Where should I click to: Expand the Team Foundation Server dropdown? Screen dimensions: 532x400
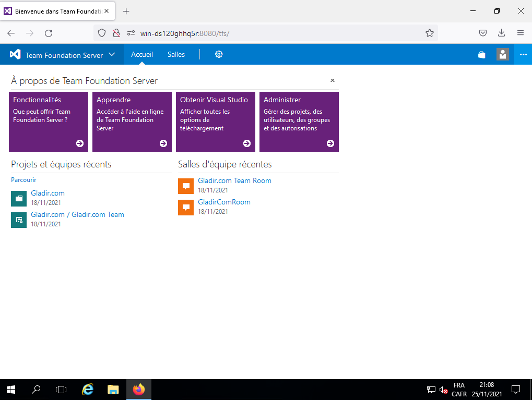(x=112, y=55)
